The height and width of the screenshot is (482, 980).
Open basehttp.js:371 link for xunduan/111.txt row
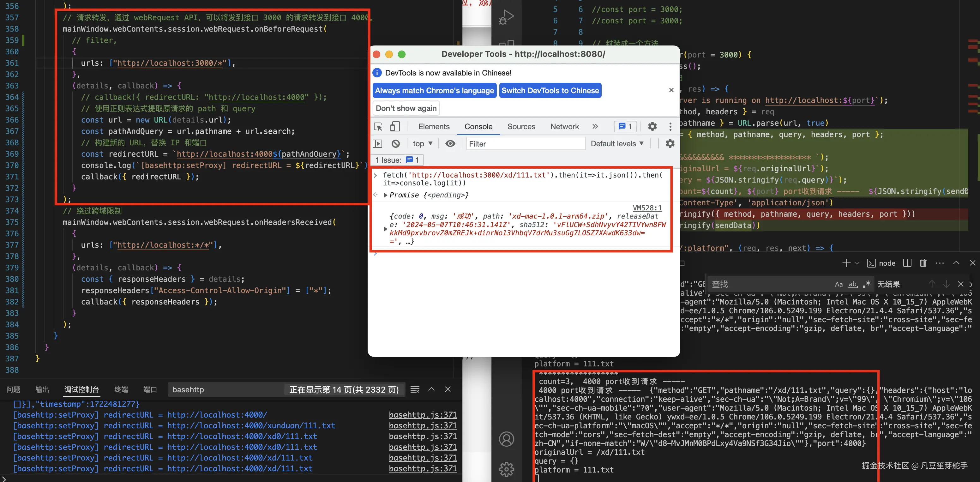[423, 426]
